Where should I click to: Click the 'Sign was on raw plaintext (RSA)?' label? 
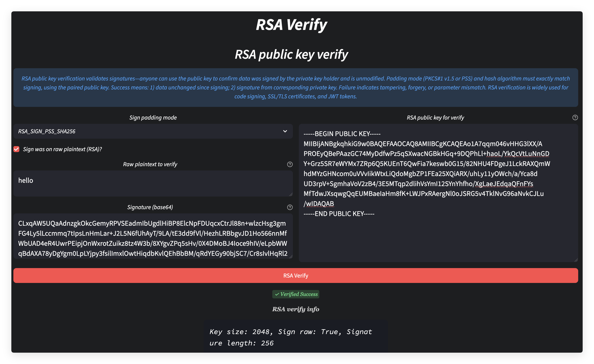tap(62, 149)
